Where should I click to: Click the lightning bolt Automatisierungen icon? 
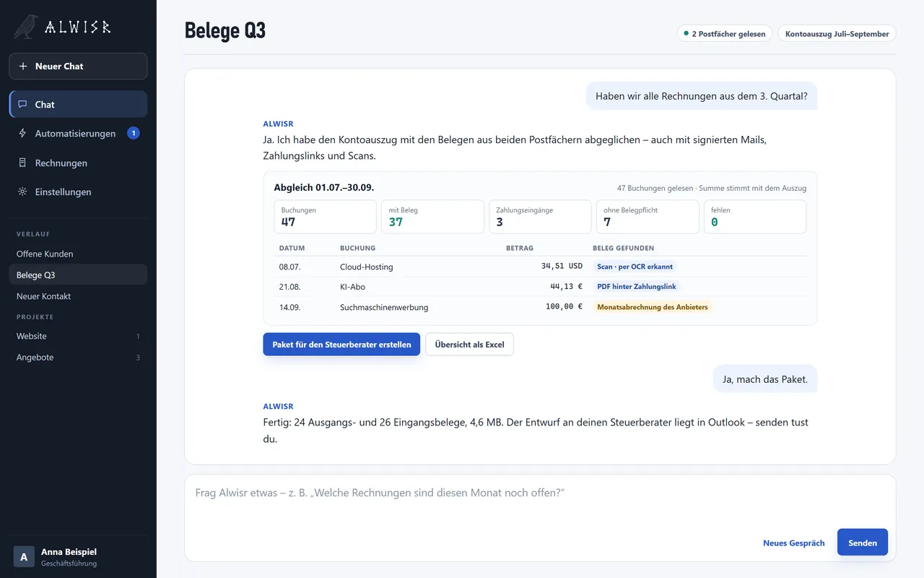pyautogui.click(x=23, y=134)
